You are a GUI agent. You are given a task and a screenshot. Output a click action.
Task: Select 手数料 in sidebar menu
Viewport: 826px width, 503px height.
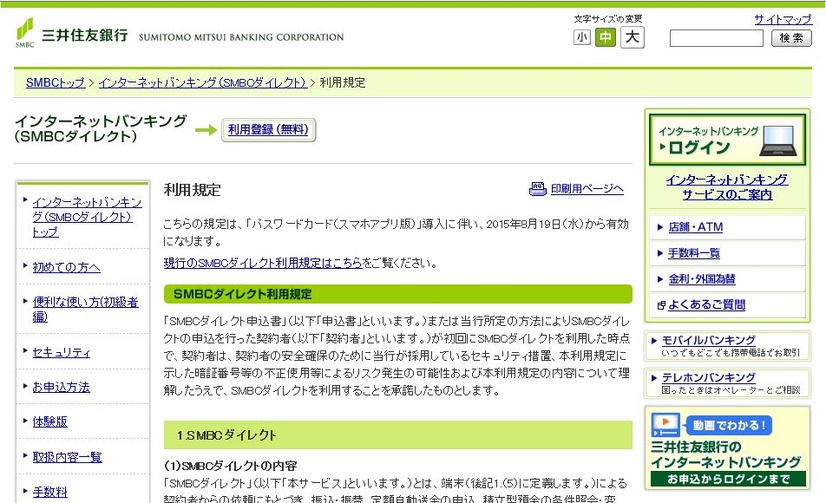[x=50, y=492]
